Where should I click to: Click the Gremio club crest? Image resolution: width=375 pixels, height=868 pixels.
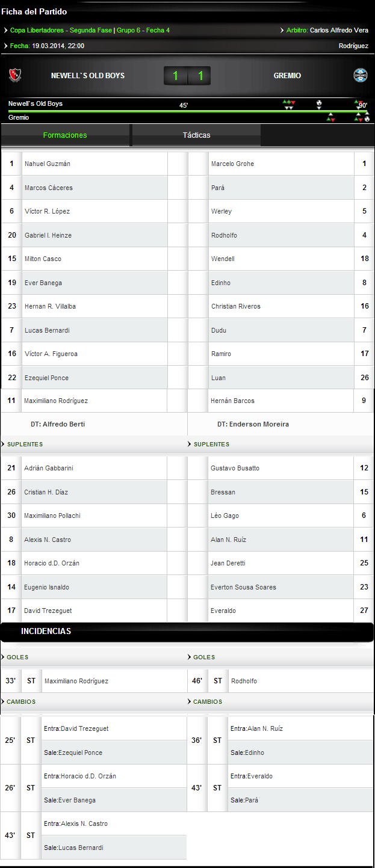(x=360, y=75)
